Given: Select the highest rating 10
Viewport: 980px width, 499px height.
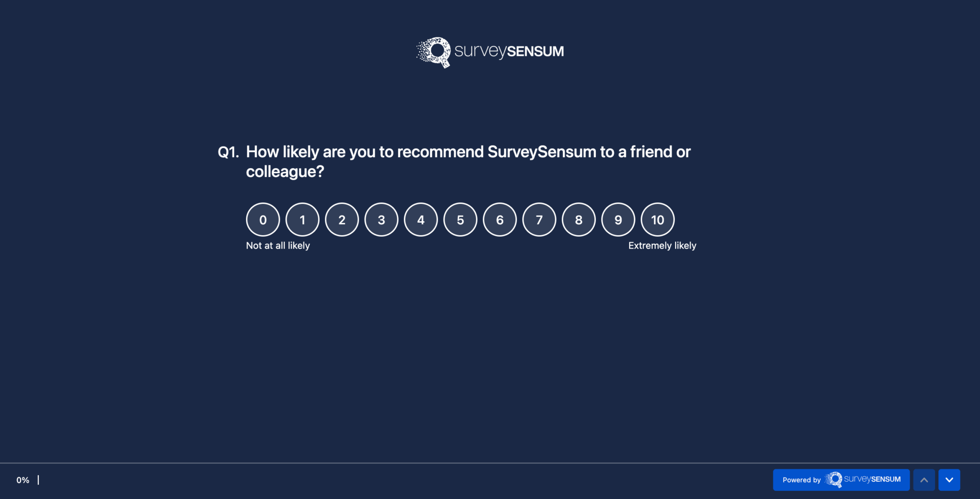Looking at the screenshot, I should coord(657,220).
